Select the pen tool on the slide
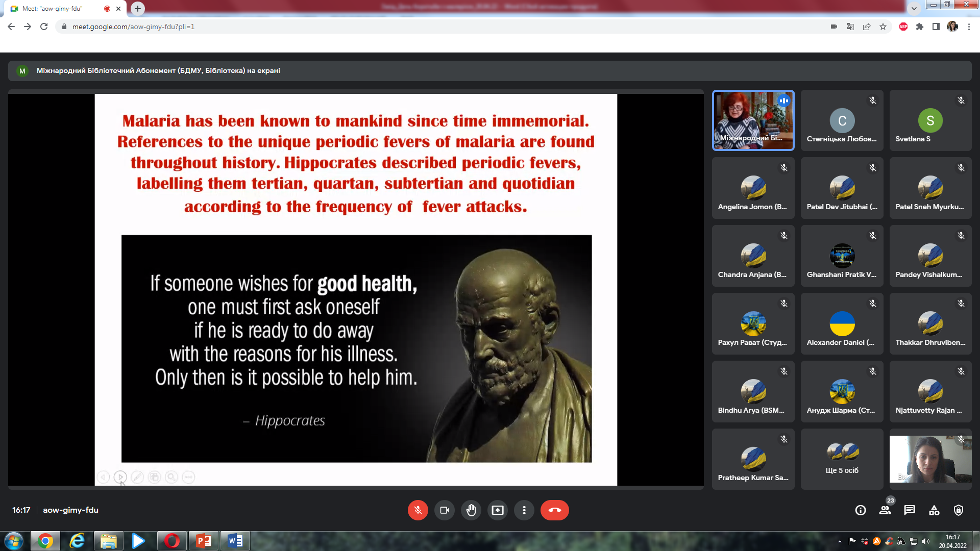Screen dimensions: 980x551 pos(137,477)
